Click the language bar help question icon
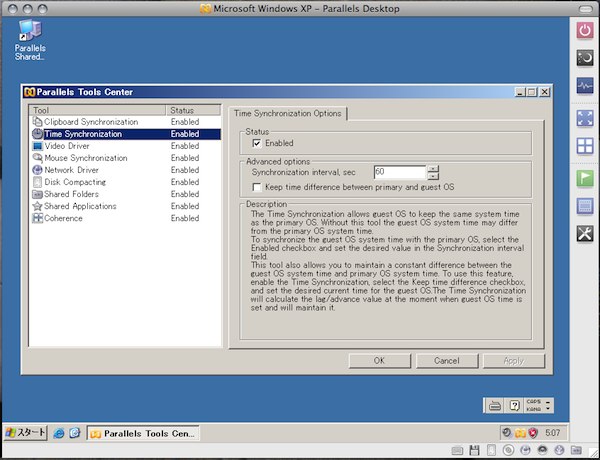This screenshot has width=600, height=460. point(515,406)
